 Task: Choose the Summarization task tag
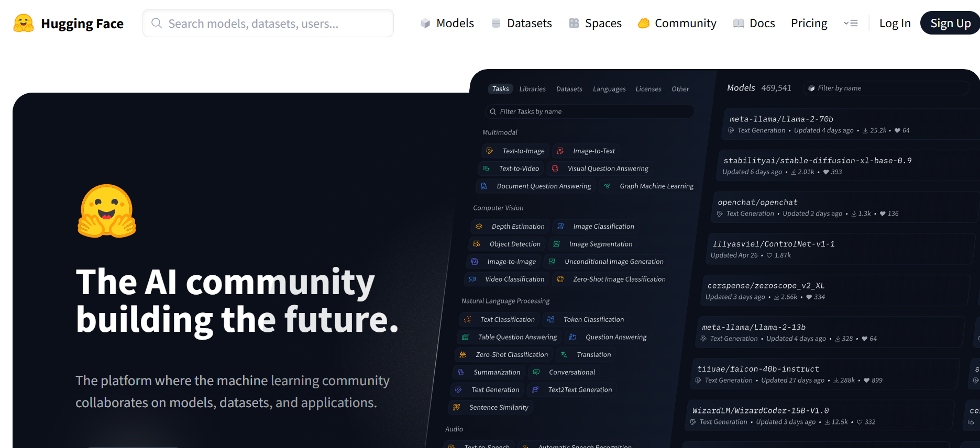[x=489, y=372]
